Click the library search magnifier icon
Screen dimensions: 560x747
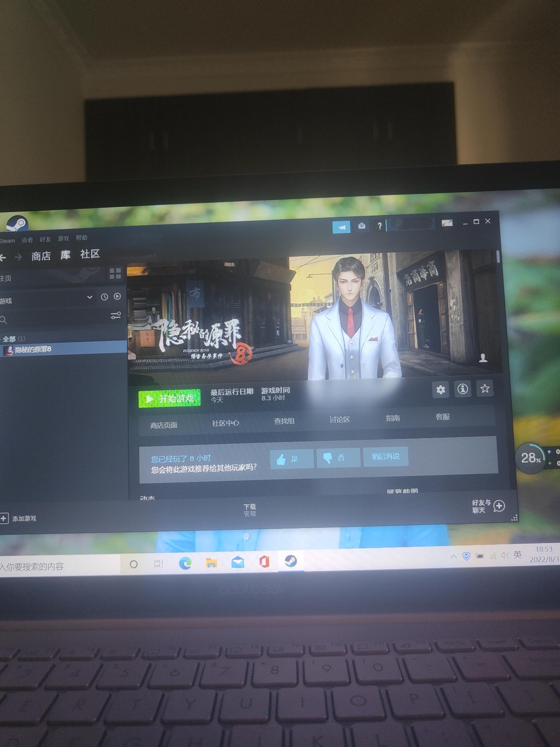(3, 320)
